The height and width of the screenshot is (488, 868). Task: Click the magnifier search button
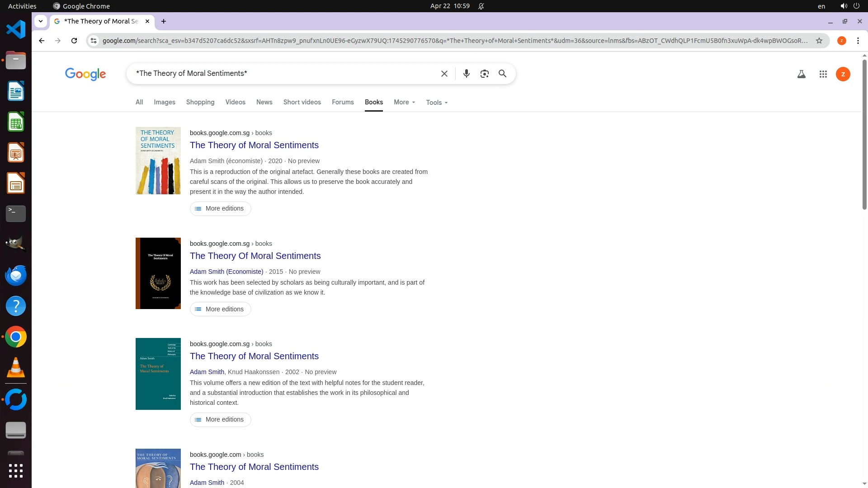coord(502,74)
